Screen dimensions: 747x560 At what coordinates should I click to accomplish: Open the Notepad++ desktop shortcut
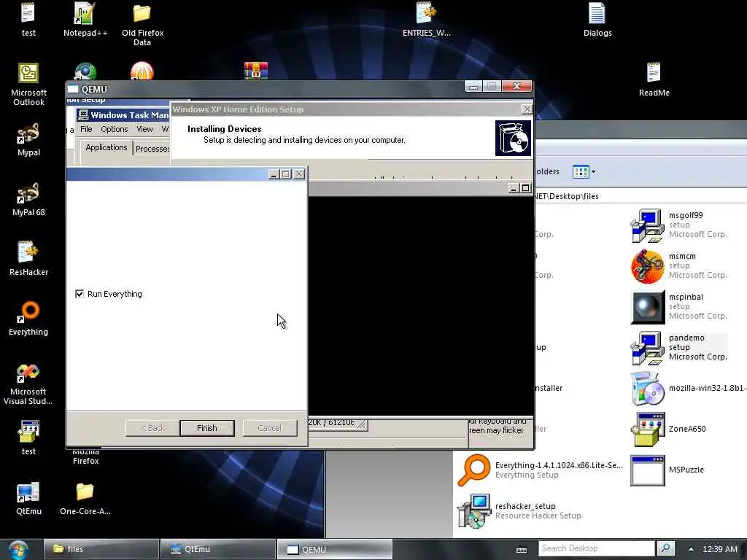85,19
